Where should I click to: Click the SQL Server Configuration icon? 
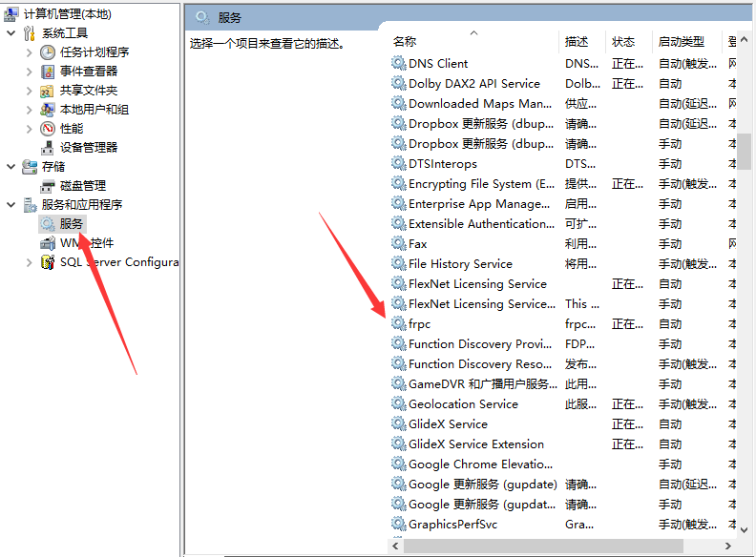click(48, 262)
